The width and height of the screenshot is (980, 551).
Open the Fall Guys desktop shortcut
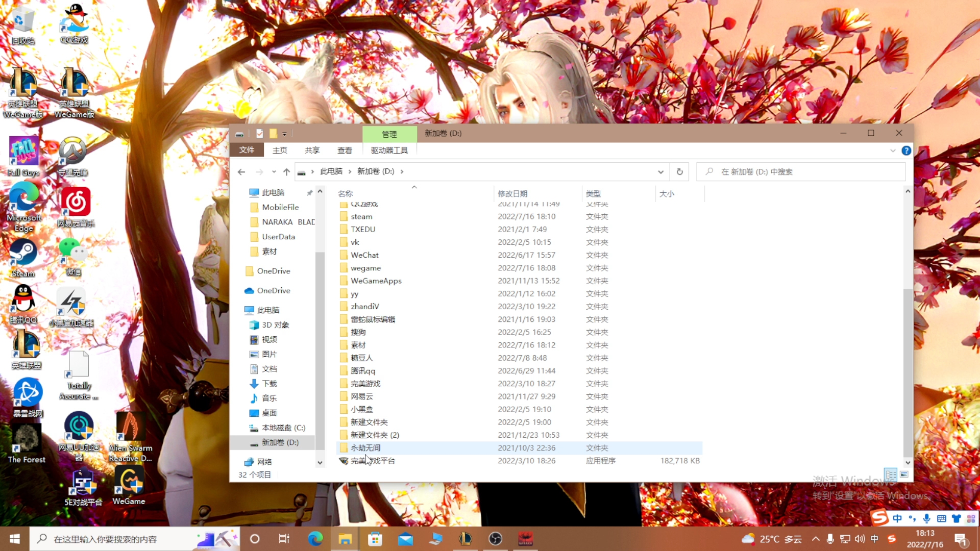point(23,156)
